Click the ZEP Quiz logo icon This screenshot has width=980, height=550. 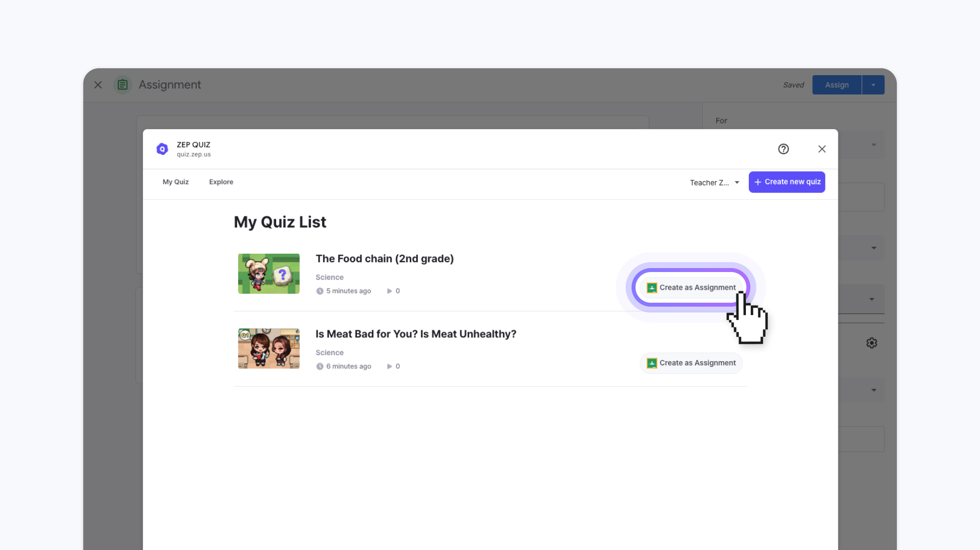(162, 149)
